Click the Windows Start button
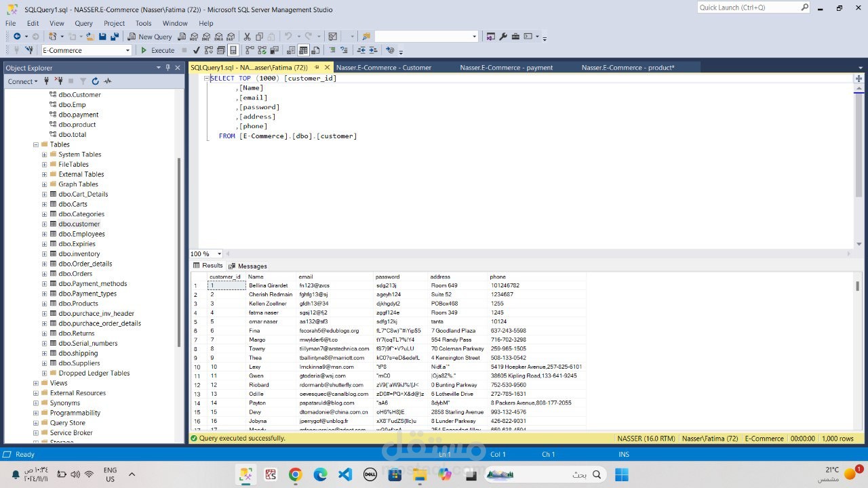 621,474
